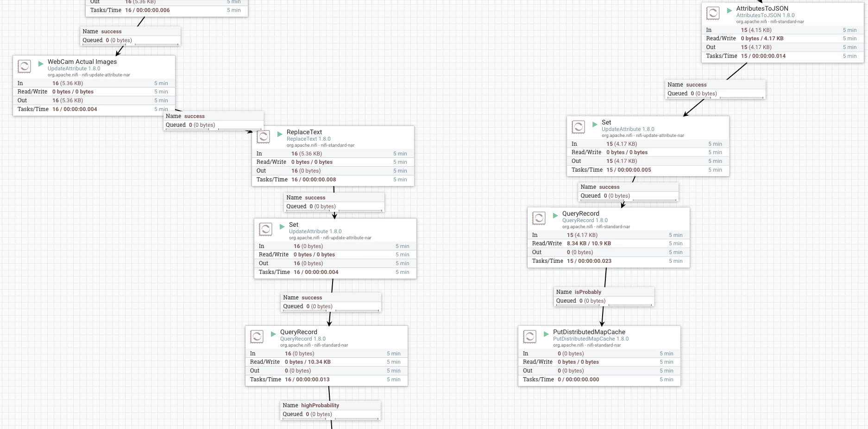Click the run indicator of the QueryRecord with Tasks/Time 15 / 00:00:00.023
This screenshot has height=429, width=868.
555,215
